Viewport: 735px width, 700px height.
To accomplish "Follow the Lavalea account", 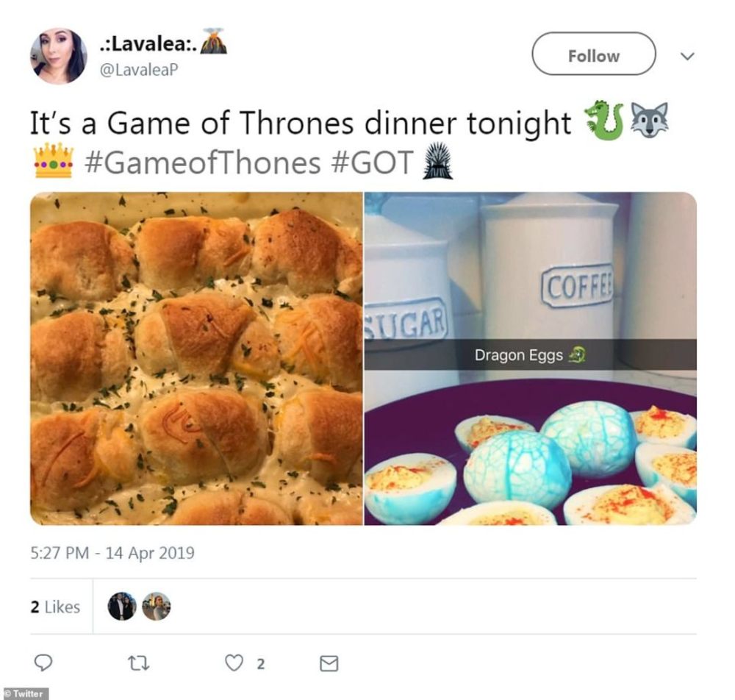I will click(x=593, y=54).
